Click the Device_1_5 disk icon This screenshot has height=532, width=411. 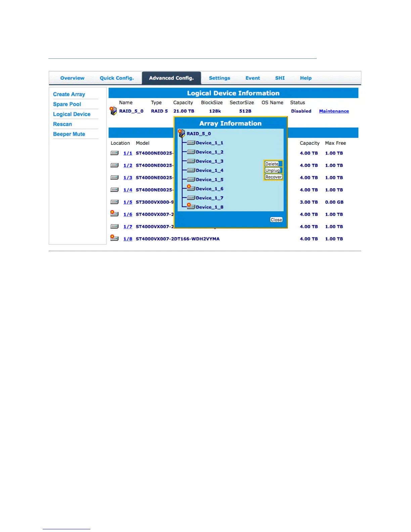click(x=191, y=179)
